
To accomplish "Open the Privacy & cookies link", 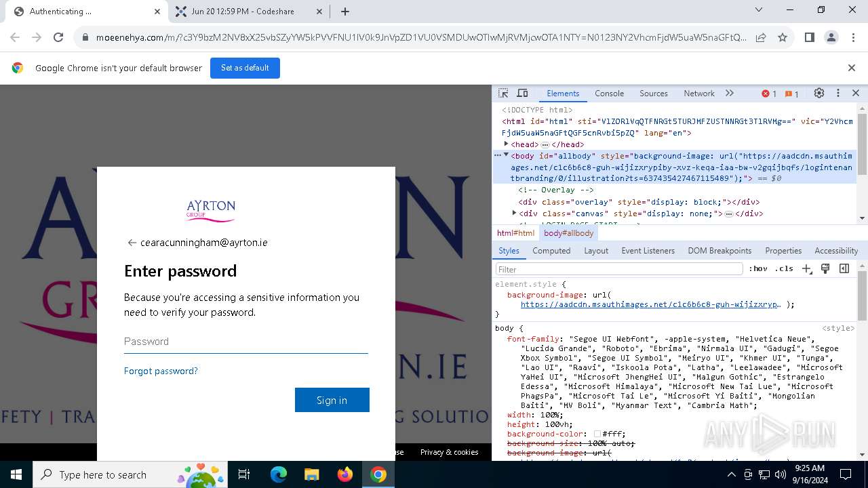I will tap(449, 452).
